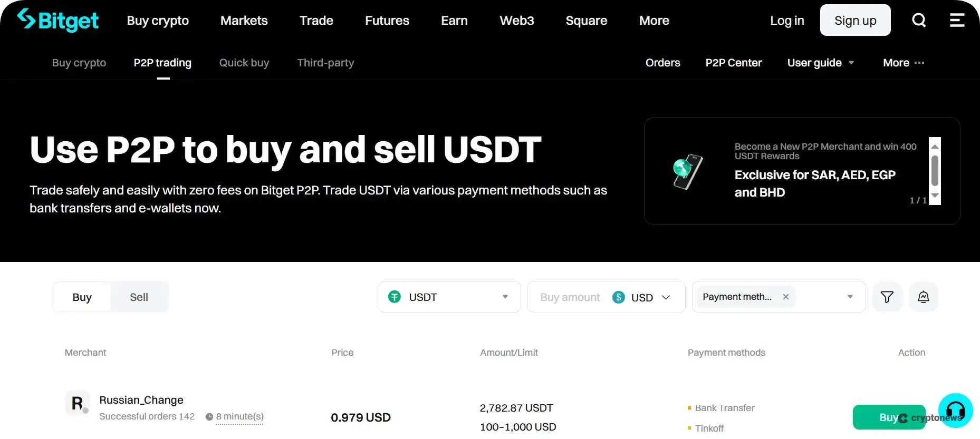Open the advanced filter funnel icon
The width and height of the screenshot is (980, 439).
[888, 297]
